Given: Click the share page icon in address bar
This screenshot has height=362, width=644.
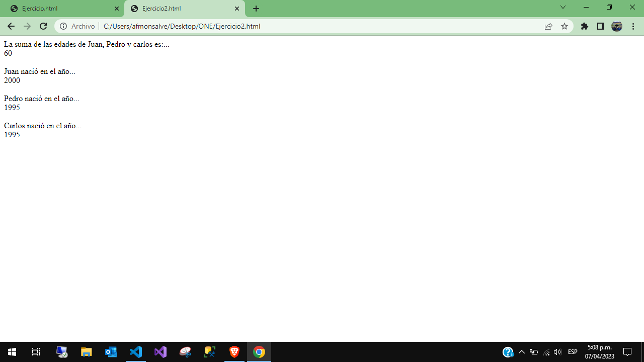Looking at the screenshot, I should [548, 26].
